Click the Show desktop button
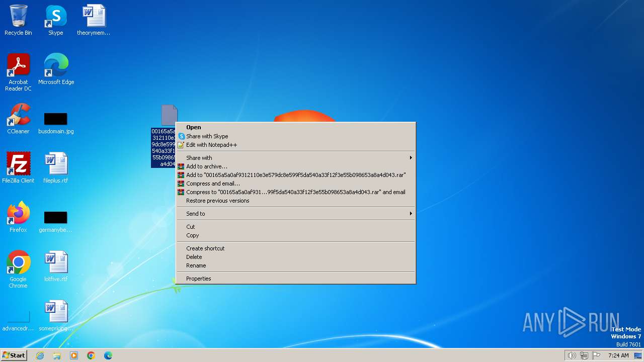This screenshot has width=644, height=362. click(x=638, y=355)
